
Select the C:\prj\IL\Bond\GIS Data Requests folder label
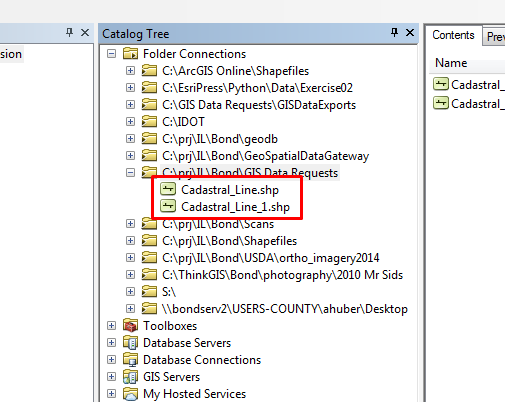(250, 173)
